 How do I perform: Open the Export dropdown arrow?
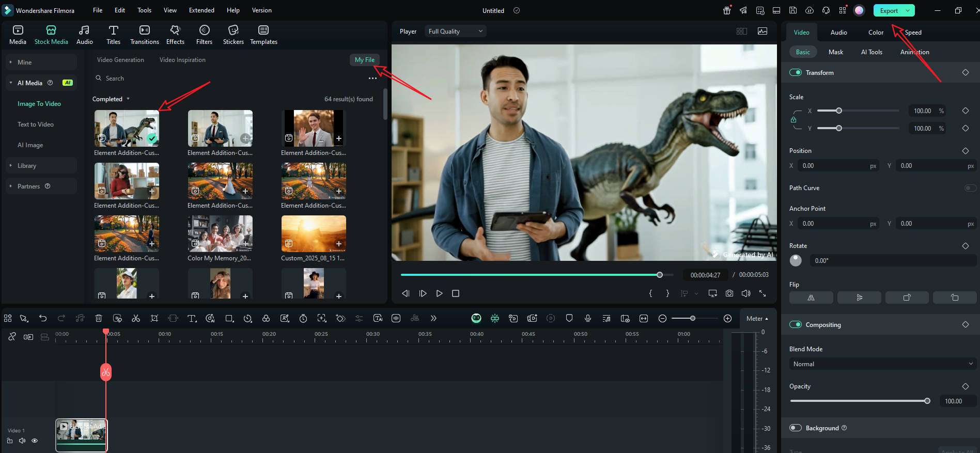[908, 10]
